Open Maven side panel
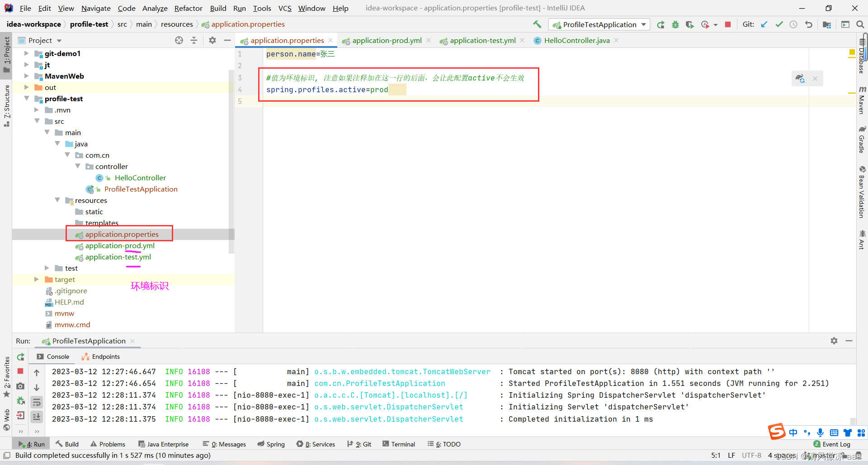The image size is (868, 465). (862, 100)
